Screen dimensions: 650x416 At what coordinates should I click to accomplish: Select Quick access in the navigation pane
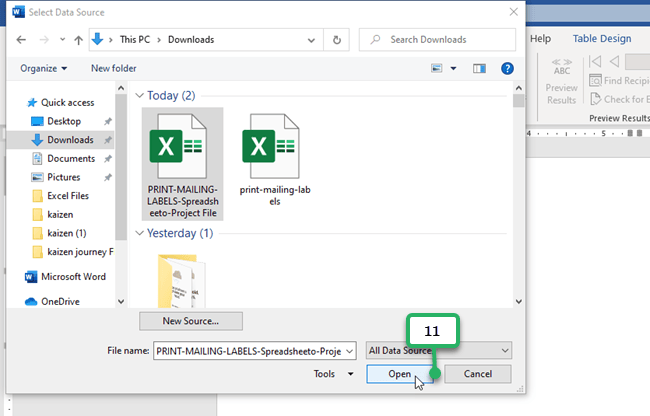61,102
